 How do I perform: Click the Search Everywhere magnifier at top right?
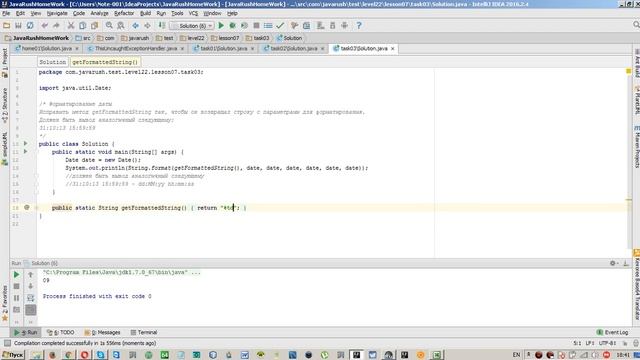point(636,25)
